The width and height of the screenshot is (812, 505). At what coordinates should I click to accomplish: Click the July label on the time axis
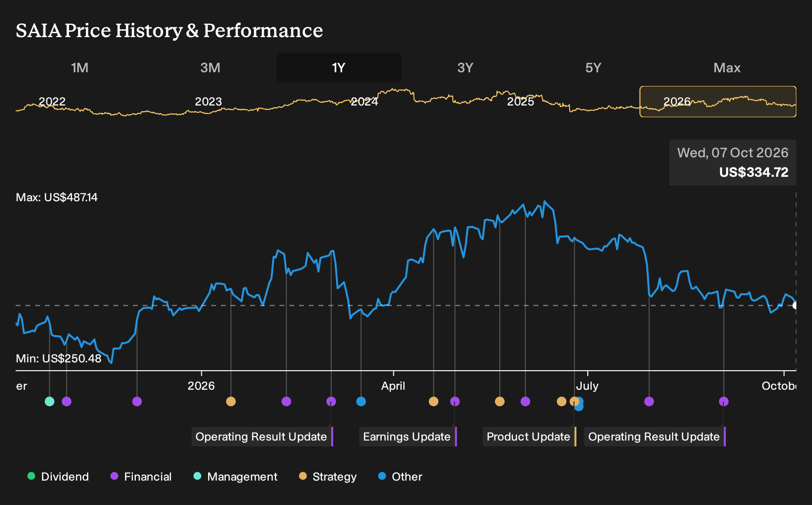pos(587,386)
